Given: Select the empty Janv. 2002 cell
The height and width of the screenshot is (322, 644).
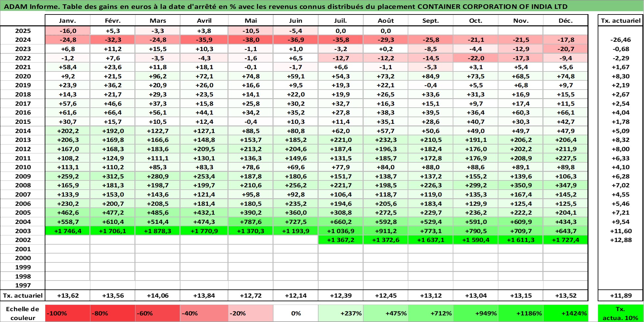Looking at the screenshot, I should tap(67, 240).
